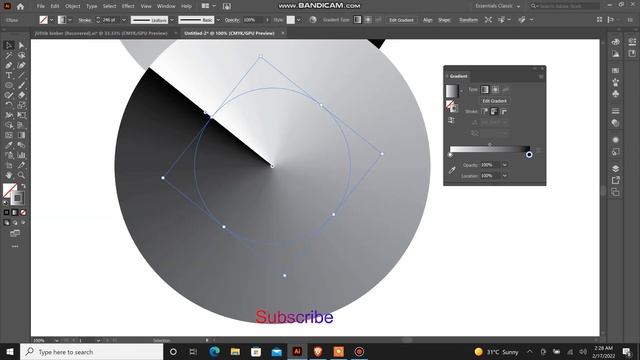Activate the Gradient tool in toolbar
640x360 pixels.
pyautogui.click(x=21, y=135)
